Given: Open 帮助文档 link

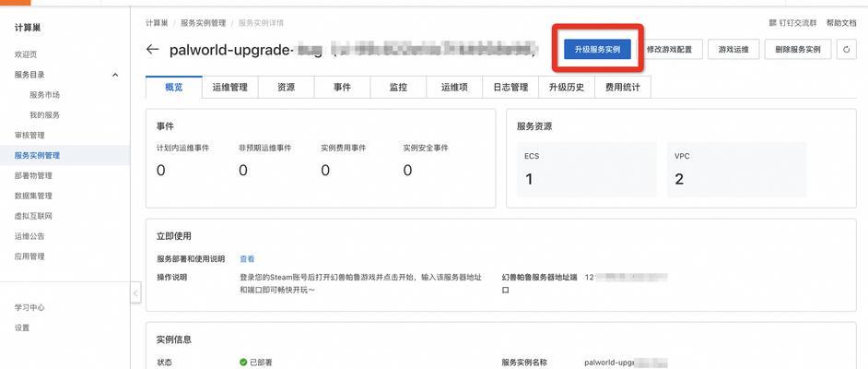Looking at the screenshot, I should (x=841, y=23).
